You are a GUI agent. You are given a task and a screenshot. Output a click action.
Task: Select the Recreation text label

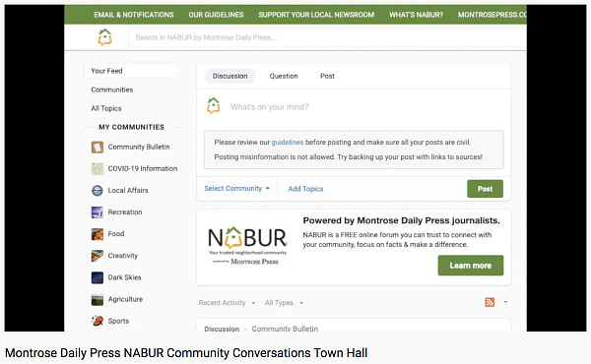coord(125,212)
